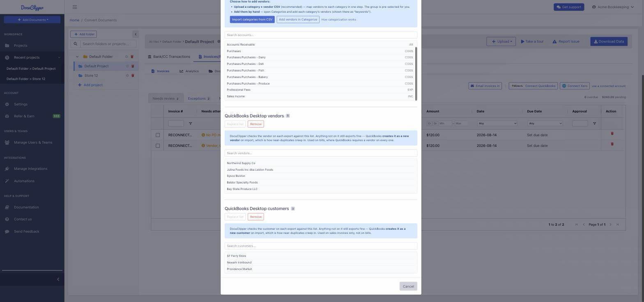644x302 pixels.
Task: Click Add vendors in Categorize button
Action: tap(298, 20)
